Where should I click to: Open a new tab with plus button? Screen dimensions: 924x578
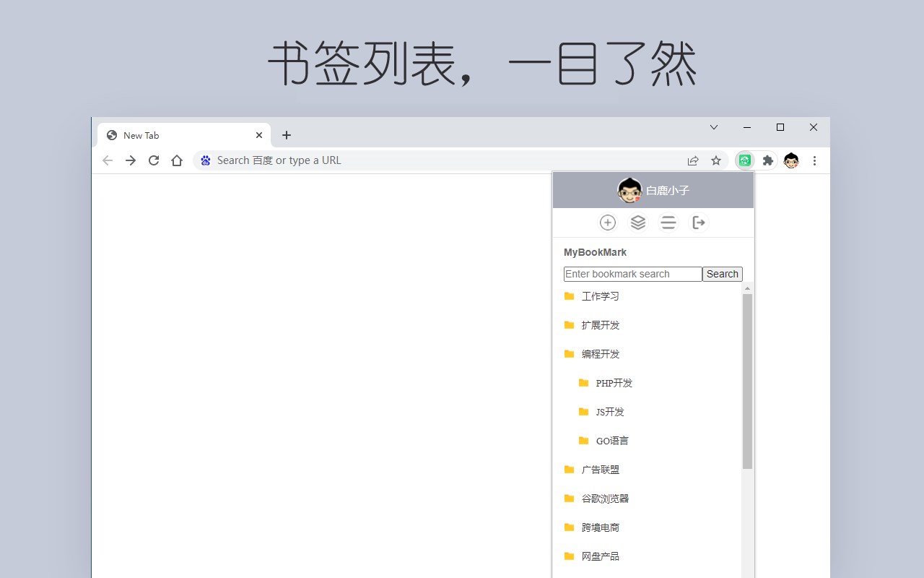(287, 135)
